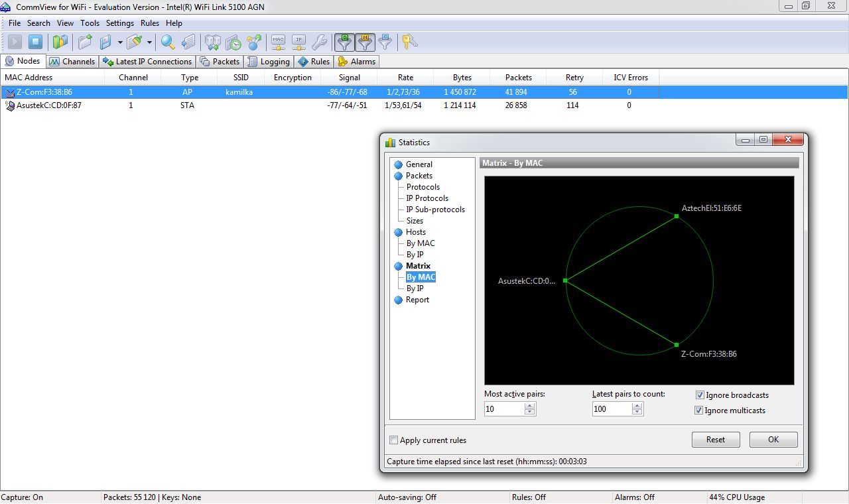The width and height of the screenshot is (849, 504).
Task: Sort nodes by MAC Address column
Action: (52, 78)
